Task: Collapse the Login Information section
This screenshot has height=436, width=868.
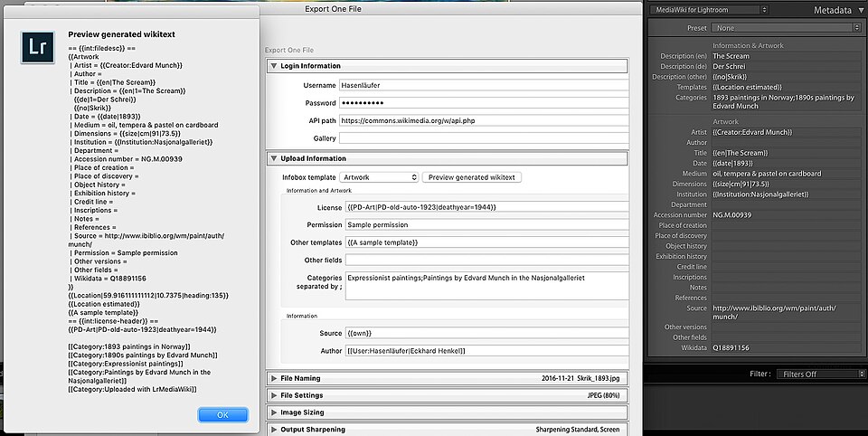Action: coord(273,66)
